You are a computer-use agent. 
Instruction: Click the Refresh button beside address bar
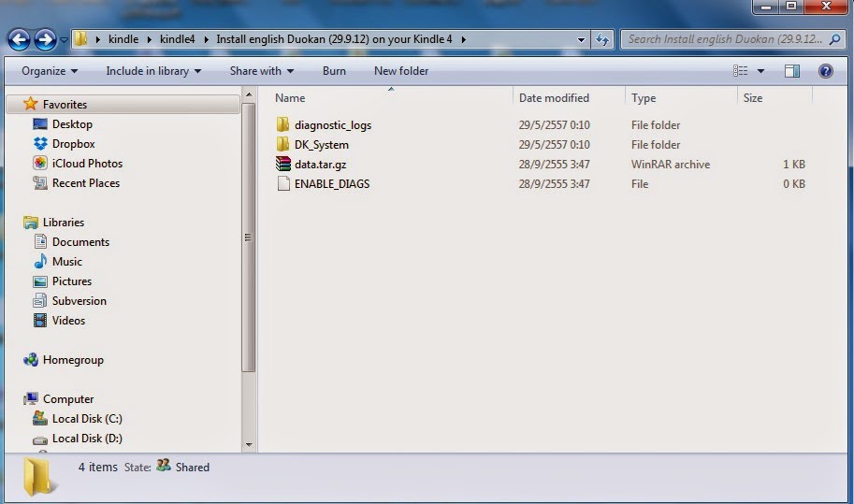pyautogui.click(x=602, y=39)
